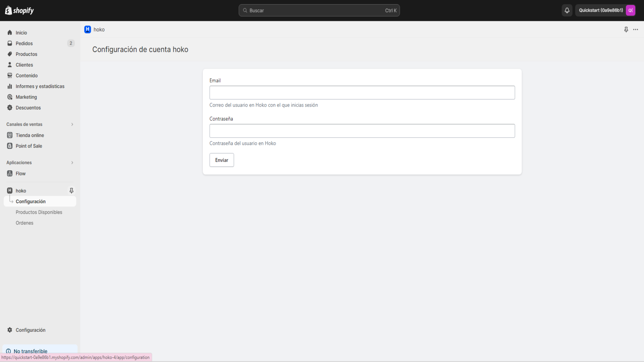
Task: Click the Tienda online store icon
Action: pos(10,135)
